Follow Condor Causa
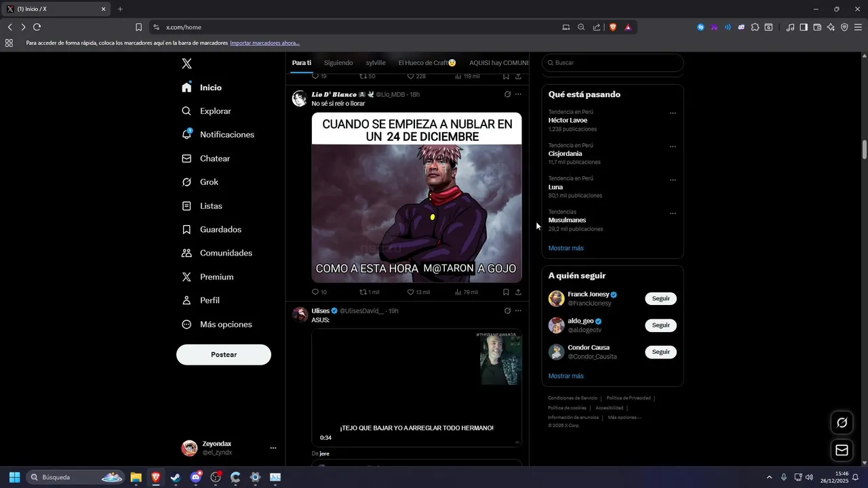 (660, 352)
